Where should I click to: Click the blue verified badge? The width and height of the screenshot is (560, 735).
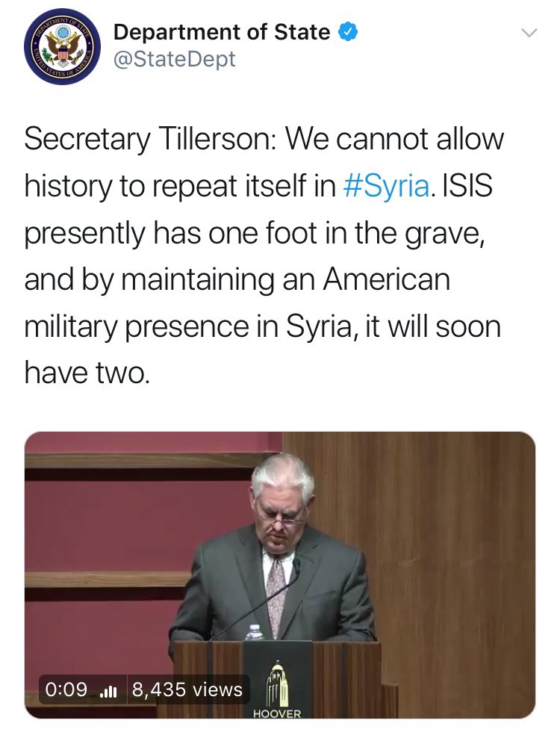(348, 32)
